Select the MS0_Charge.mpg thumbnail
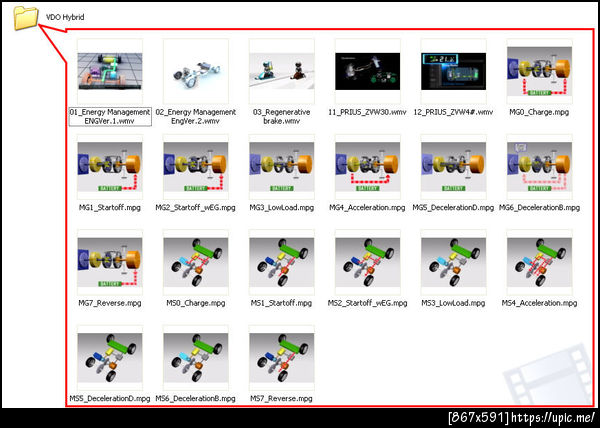This screenshot has height=428, width=600. [196, 262]
